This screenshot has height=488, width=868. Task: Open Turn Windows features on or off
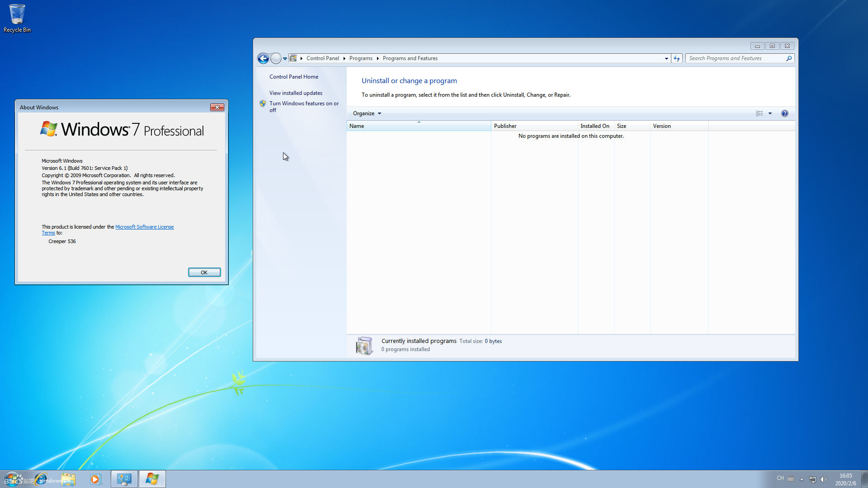[304, 107]
